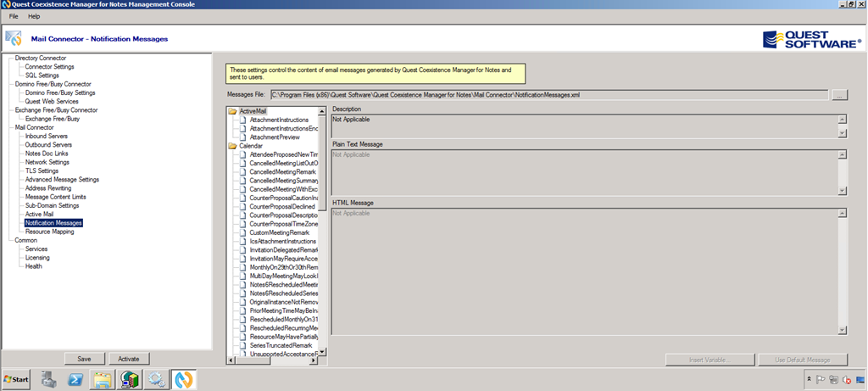Click the Mail Connector header icon
868x391 pixels.
(x=14, y=39)
